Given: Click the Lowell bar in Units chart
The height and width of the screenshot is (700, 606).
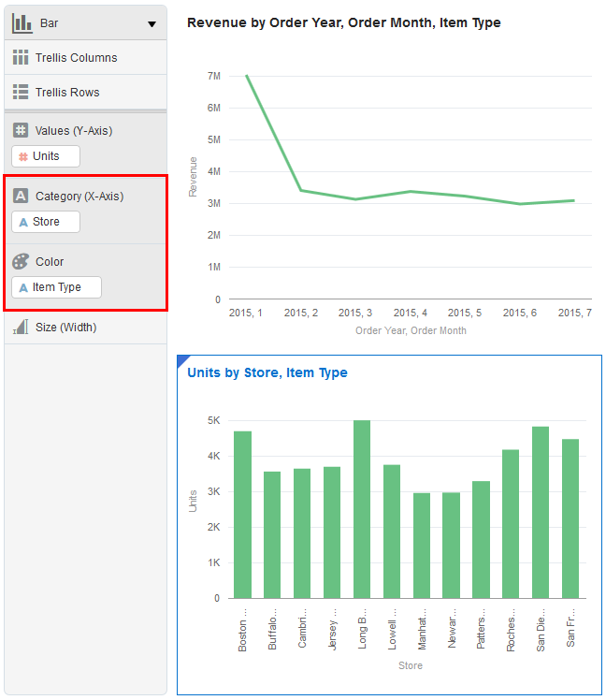Looking at the screenshot, I should 392,532.
